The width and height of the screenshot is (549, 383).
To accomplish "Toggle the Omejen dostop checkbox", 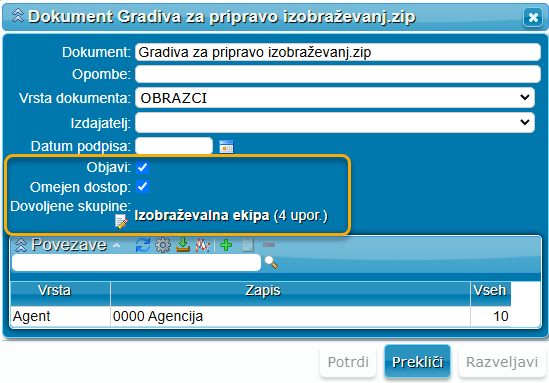I will [143, 187].
